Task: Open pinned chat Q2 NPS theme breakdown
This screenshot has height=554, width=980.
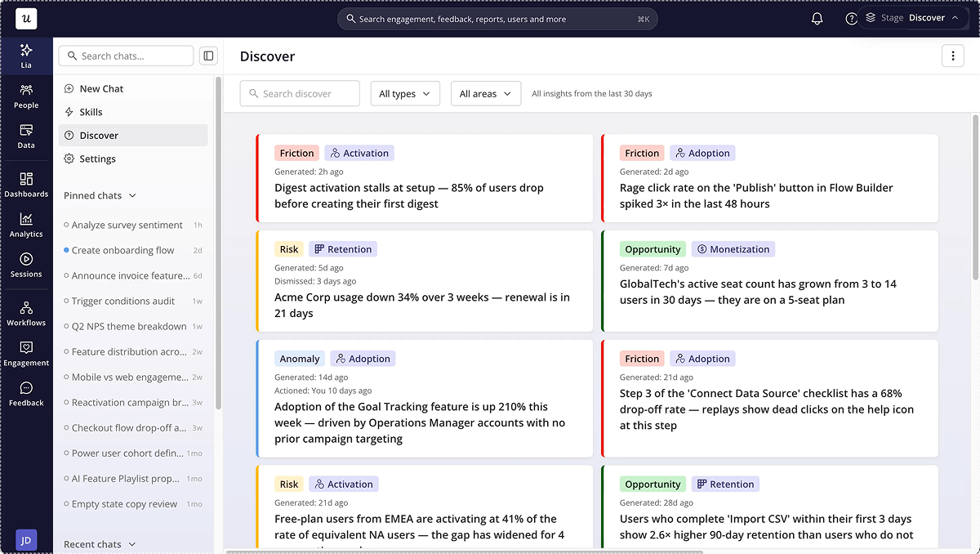Action: (x=133, y=326)
